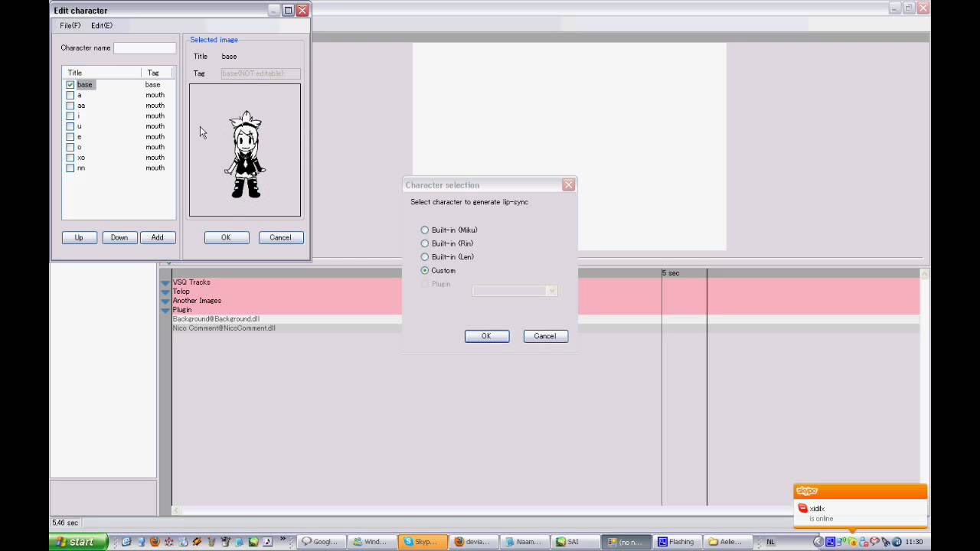980x551 pixels.
Task: Cancel the Edit character dialog
Action: 281,237
